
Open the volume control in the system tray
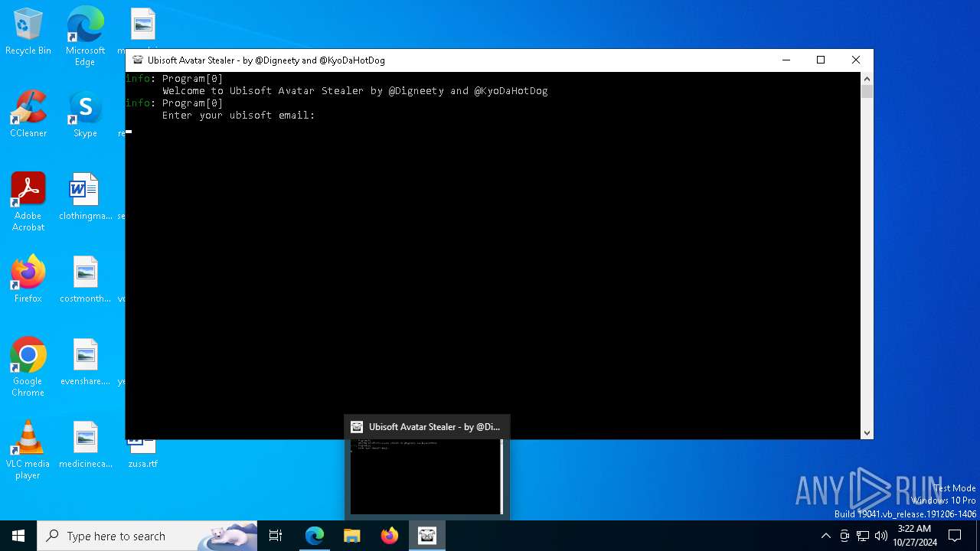click(x=881, y=536)
